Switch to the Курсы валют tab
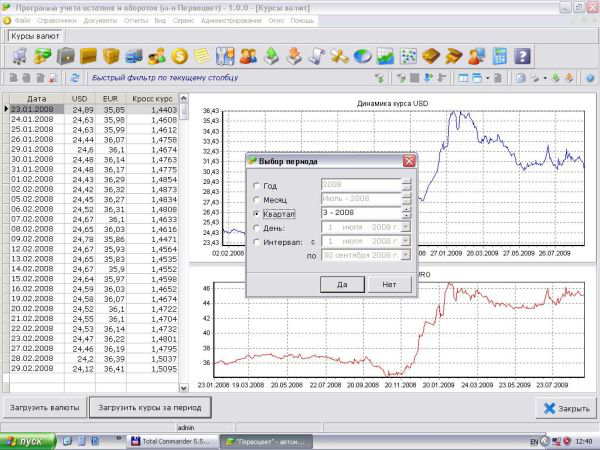 [x=35, y=36]
